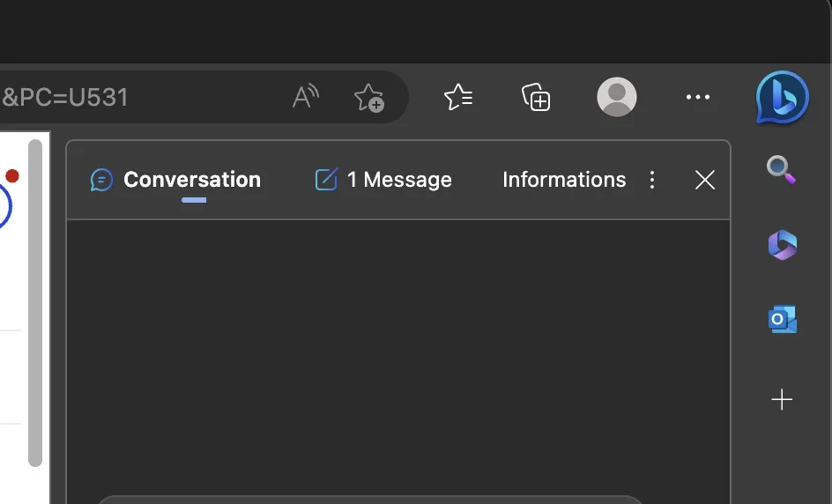Viewport: 832px width, 504px height.
Task: Click the address bar URL field
Action: pyautogui.click(x=132, y=97)
